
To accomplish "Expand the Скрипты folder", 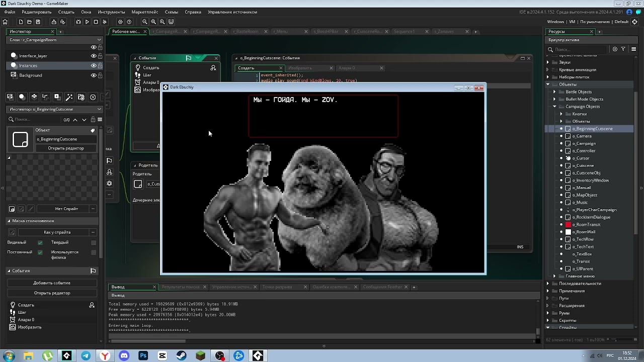I will 548,320.
